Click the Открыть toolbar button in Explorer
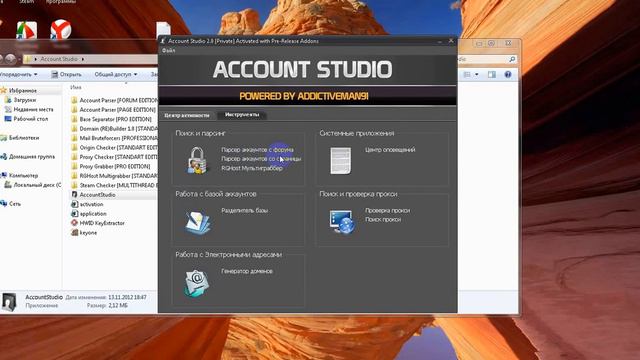 click(x=66, y=74)
